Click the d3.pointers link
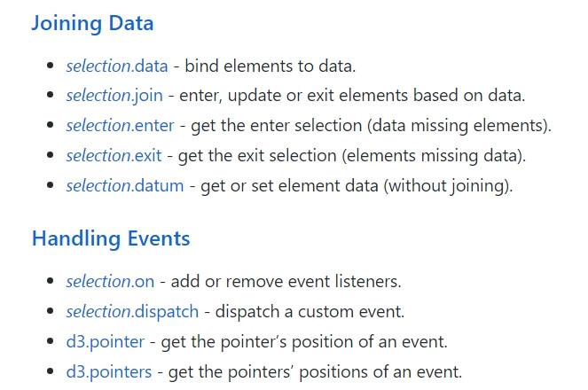 coord(109,372)
